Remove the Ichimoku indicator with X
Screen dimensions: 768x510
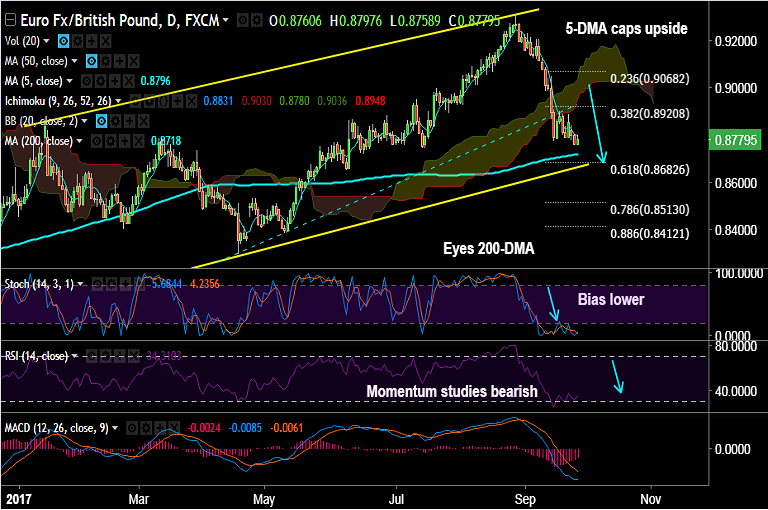(x=192, y=101)
